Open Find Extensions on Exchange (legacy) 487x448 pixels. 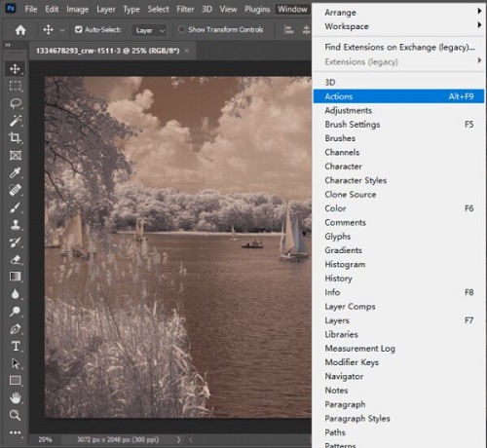[x=398, y=48]
